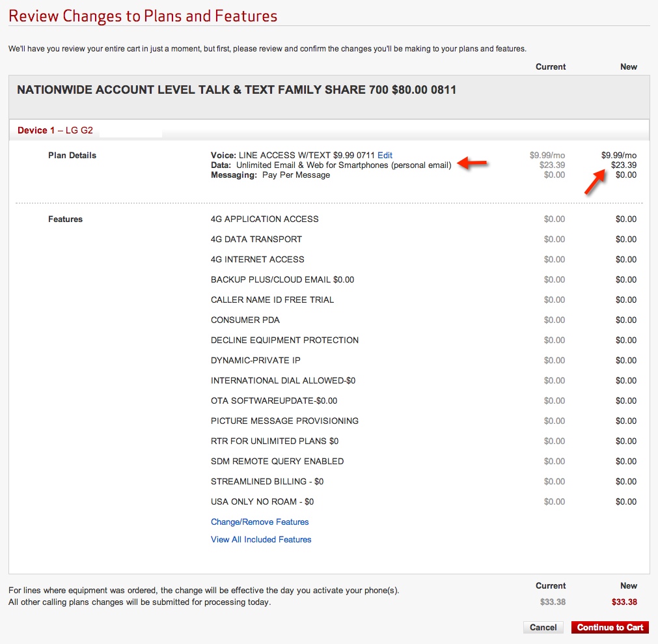Image resolution: width=658 pixels, height=644 pixels.
Task: Click the STREAMLINED BILLING - $0 feature
Action: [267, 482]
